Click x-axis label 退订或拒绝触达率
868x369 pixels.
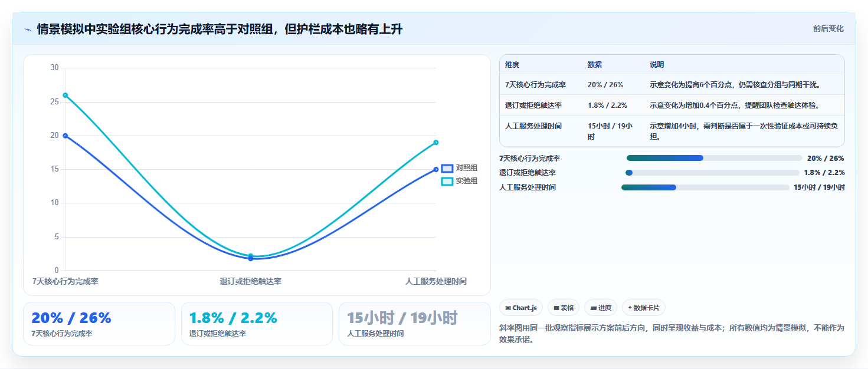pos(251,281)
